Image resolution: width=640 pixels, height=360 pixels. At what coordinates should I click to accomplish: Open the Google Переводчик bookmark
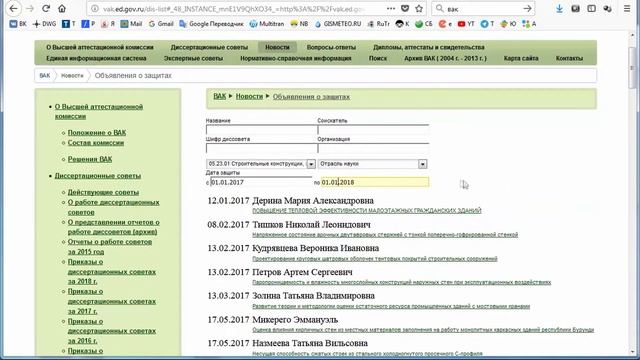(x=211, y=24)
